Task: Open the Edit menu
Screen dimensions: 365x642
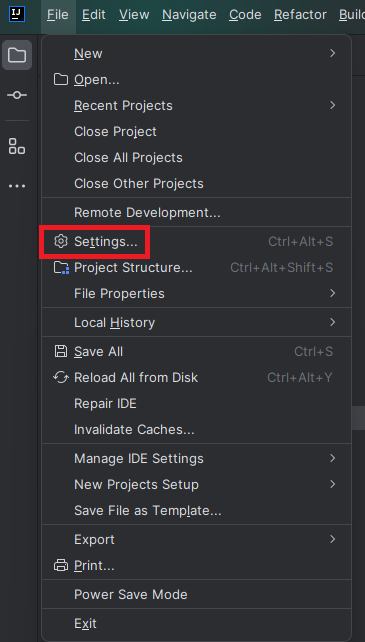Action: [x=93, y=15]
